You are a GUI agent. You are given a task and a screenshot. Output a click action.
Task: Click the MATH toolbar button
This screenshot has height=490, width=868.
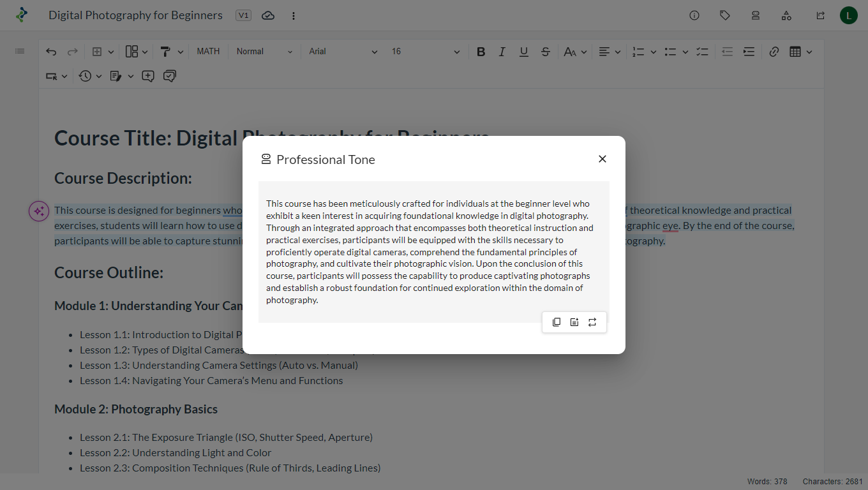208,52
